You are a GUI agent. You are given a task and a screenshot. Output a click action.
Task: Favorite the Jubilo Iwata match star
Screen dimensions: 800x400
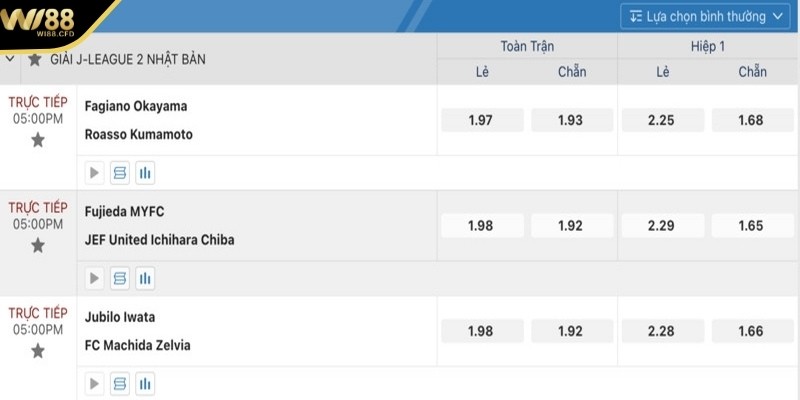[38, 350]
